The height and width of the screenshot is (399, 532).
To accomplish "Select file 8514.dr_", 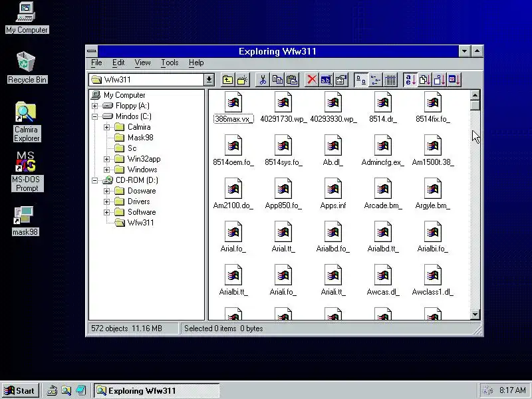I will click(383, 108).
